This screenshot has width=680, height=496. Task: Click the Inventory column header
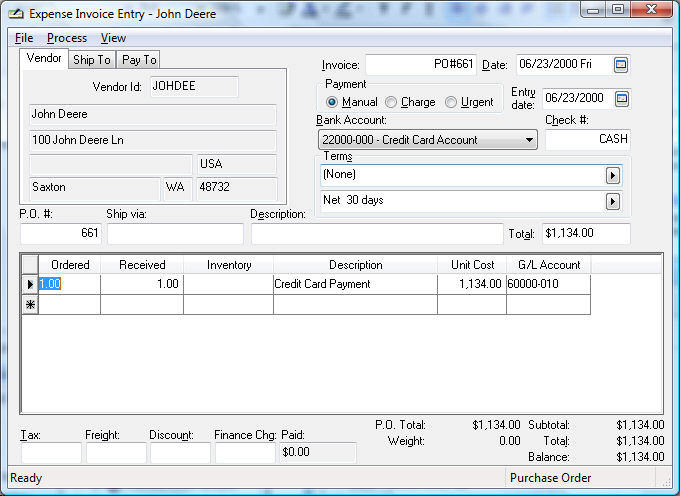point(229,265)
